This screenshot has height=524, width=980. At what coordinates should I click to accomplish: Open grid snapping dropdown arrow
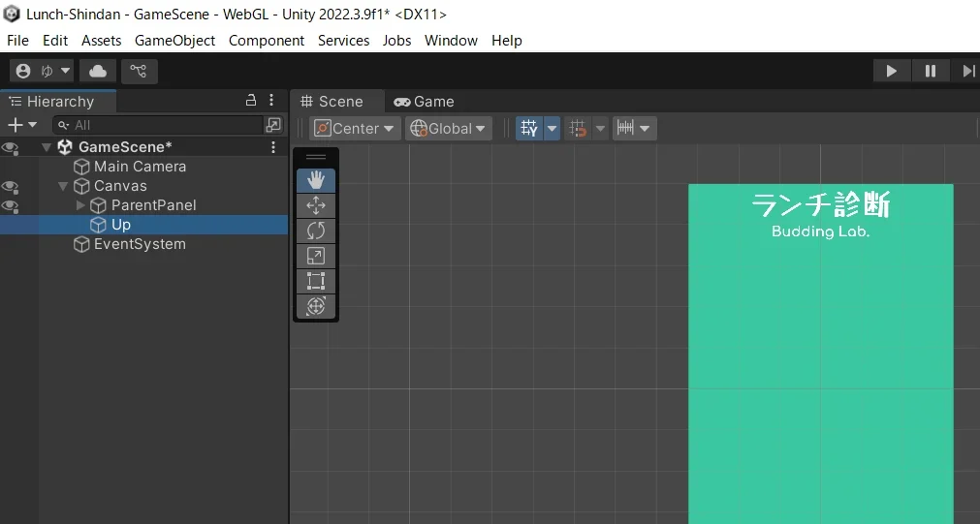click(x=600, y=128)
